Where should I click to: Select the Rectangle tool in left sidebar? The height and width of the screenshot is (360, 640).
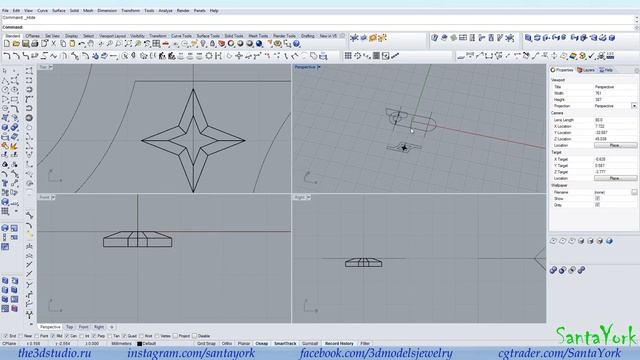pos(15,99)
